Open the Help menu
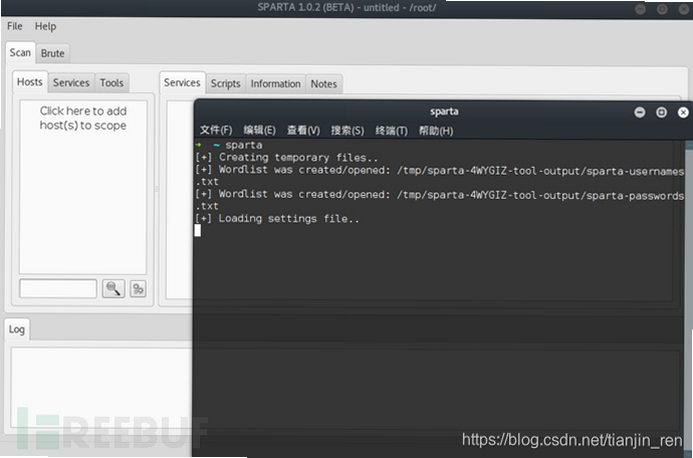Screen dimensions: 693x458 46,26
